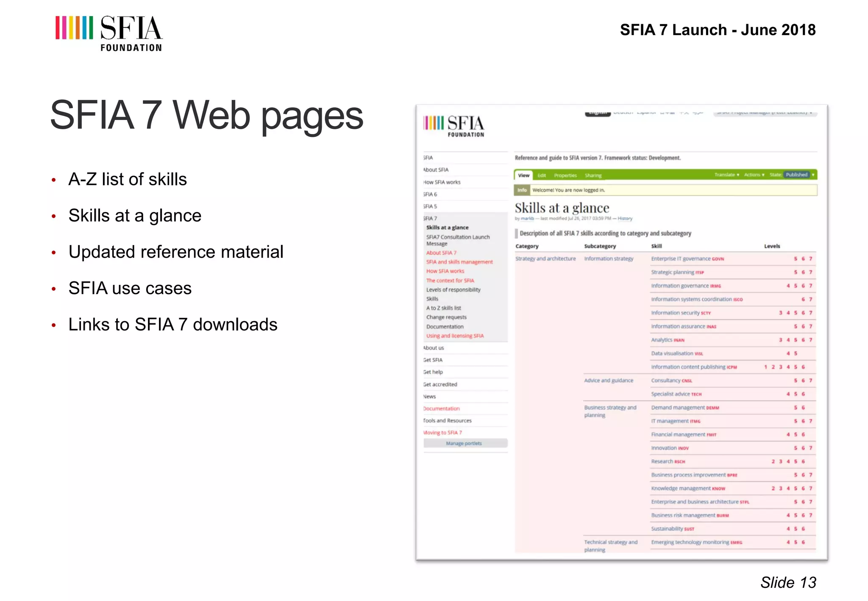Open 'News' in the sidebar
The width and height of the screenshot is (868, 601).
[x=429, y=397]
